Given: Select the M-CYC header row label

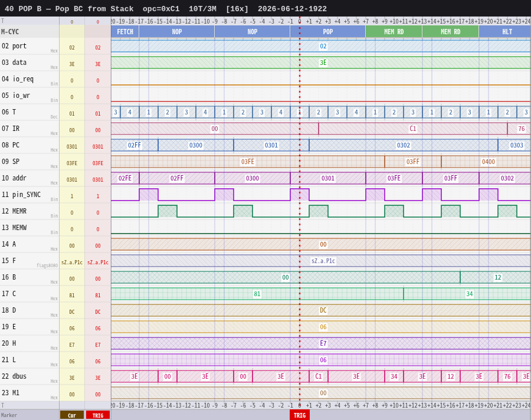Looking at the screenshot, I should [x=10, y=32].
